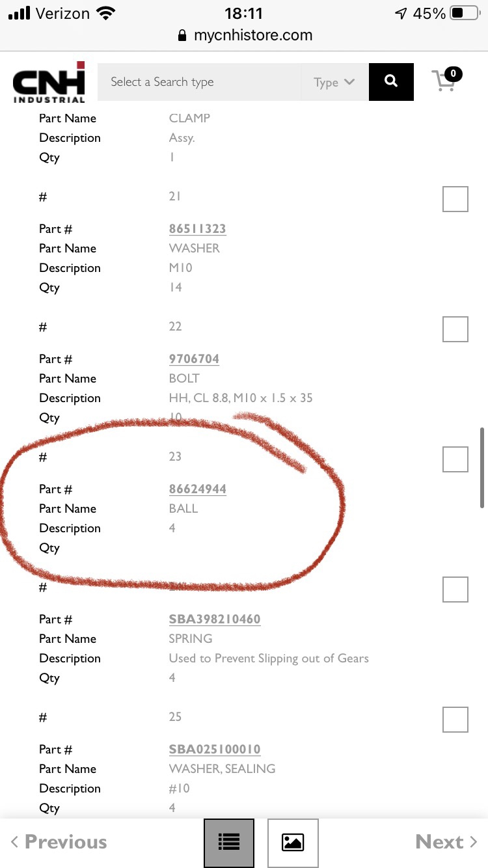Open part number 9706704 link
Screen dimensions: 488x868
tap(194, 359)
